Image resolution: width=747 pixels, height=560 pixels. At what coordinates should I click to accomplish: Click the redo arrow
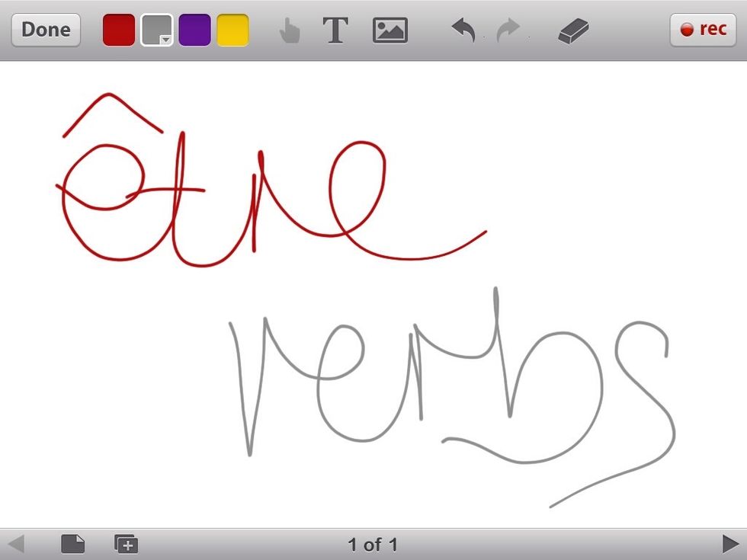point(508,30)
